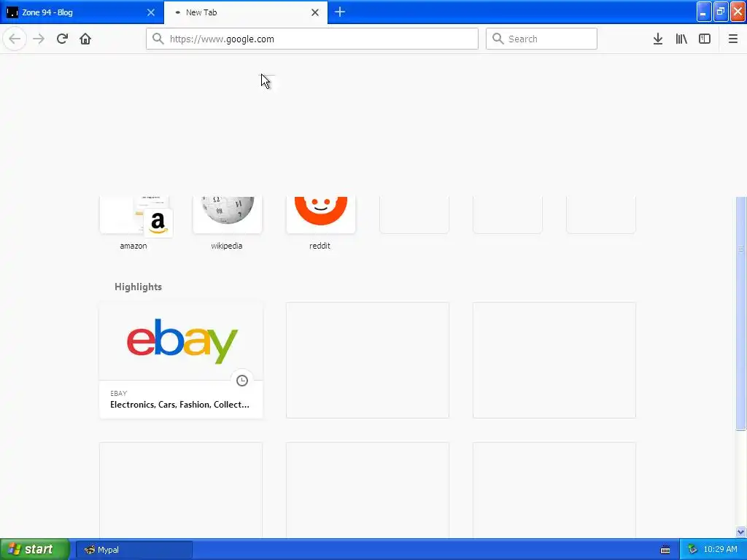Open the Library bookshelf icon
Viewport: 747px width, 560px height.
coord(681,39)
